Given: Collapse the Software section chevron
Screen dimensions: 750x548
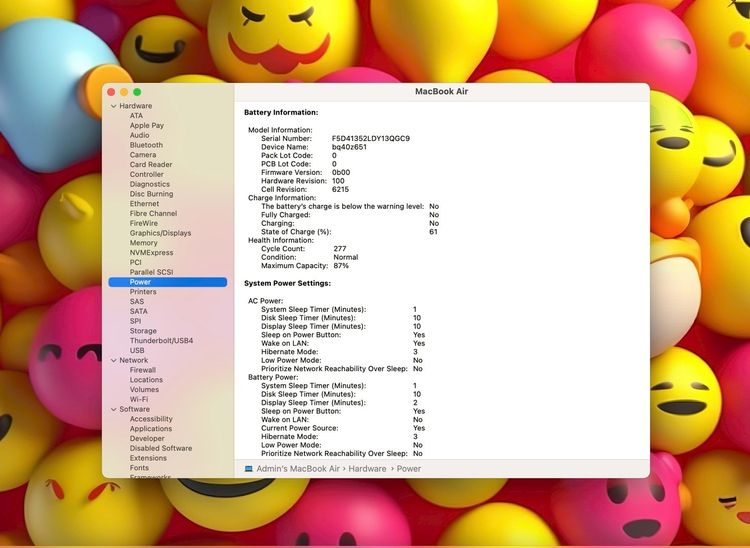Looking at the screenshot, I should click(x=114, y=409).
